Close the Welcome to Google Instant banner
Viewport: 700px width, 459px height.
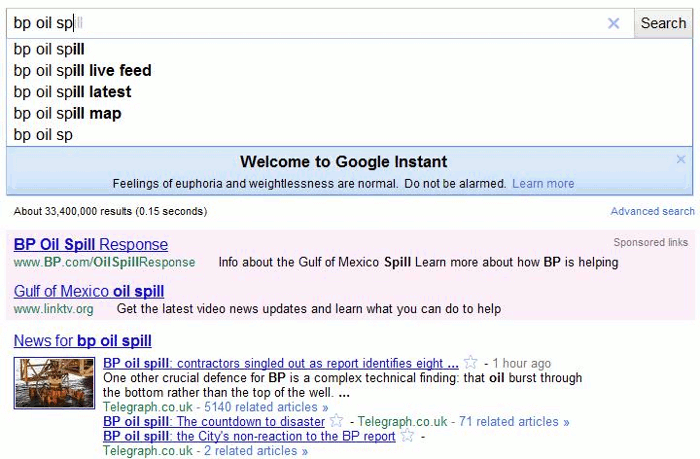[x=680, y=159]
